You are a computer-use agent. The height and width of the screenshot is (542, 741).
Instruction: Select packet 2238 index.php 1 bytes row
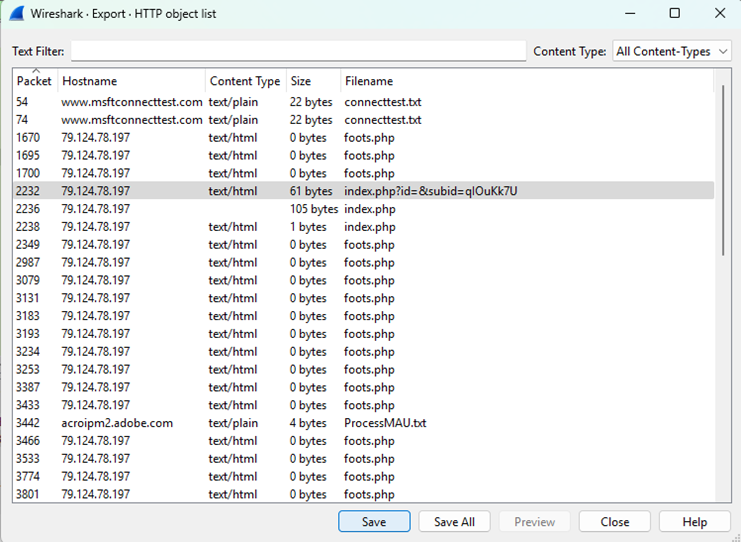coord(363,227)
